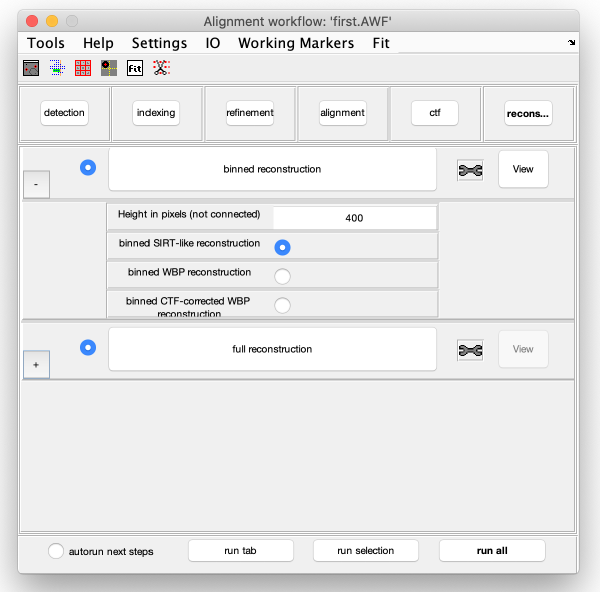Click the red grid toolbar icon
The height and width of the screenshot is (592, 600).
pos(83,68)
